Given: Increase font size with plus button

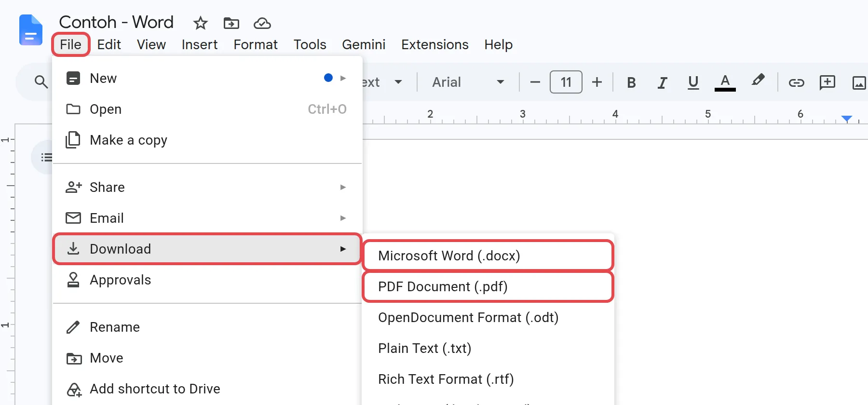Looking at the screenshot, I should [597, 82].
